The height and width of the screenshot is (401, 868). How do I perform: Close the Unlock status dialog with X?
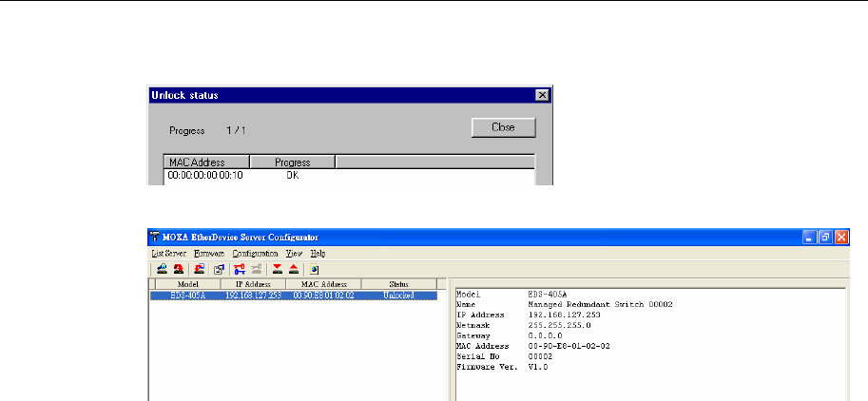(x=543, y=95)
